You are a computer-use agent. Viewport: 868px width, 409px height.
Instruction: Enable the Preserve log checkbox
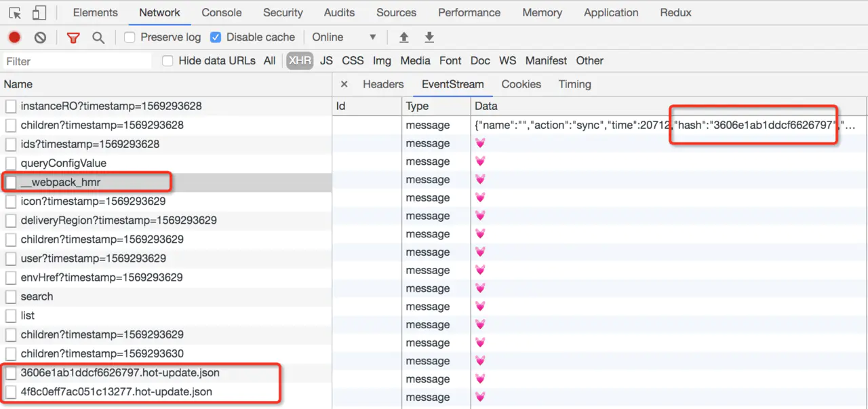click(130, 37)
